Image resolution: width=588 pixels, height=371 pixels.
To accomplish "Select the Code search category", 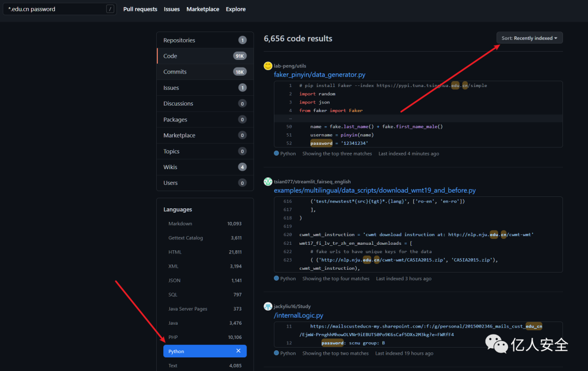I will pos(205,56).
